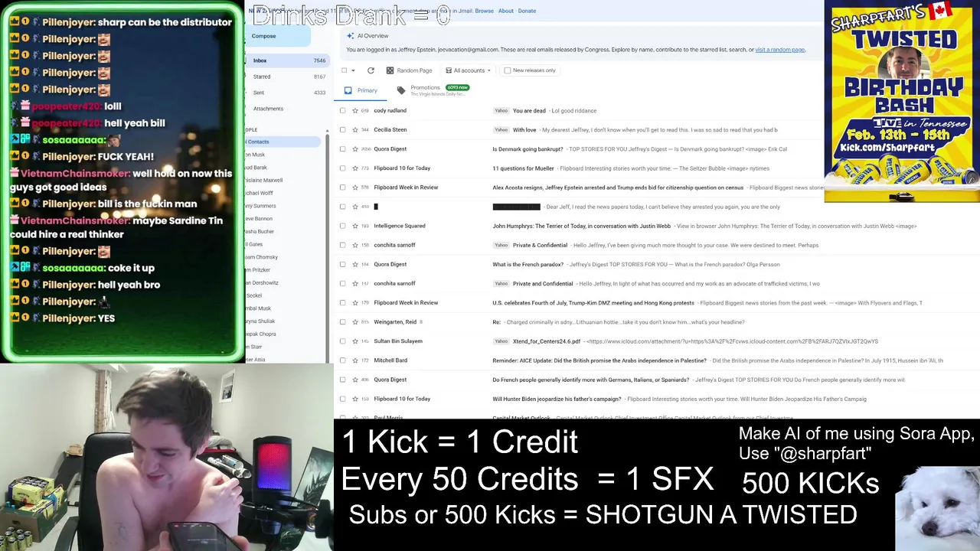Viewport: 980px width, 551px height.
Task: Click the 6093 new Promotions badge
Action: tap(456, 87)
